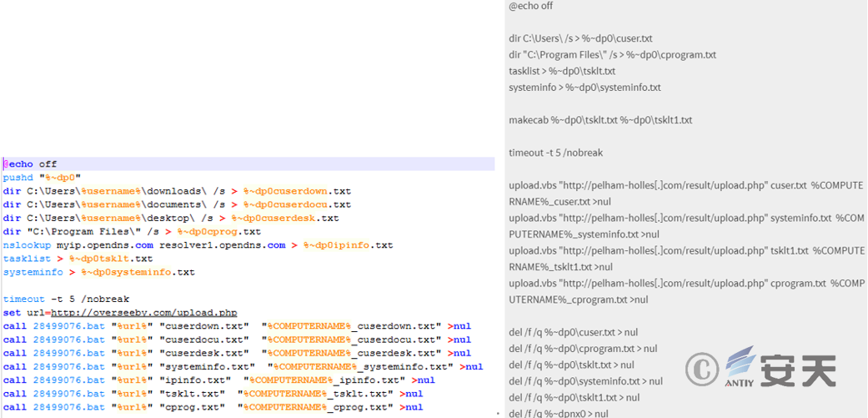Click the upload.vbs line sending cuser.txt
The height and width of the screenshot is (418, 868).
pos(686,194)
